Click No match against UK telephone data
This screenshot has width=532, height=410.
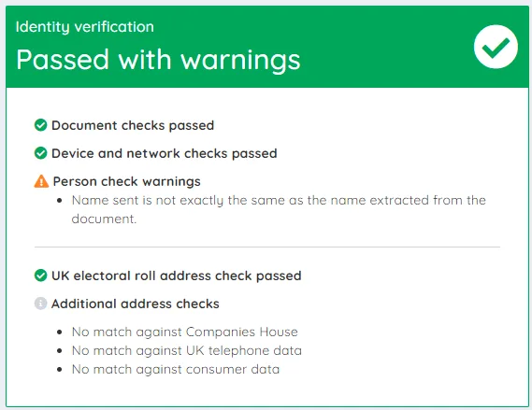click(187, 351)
